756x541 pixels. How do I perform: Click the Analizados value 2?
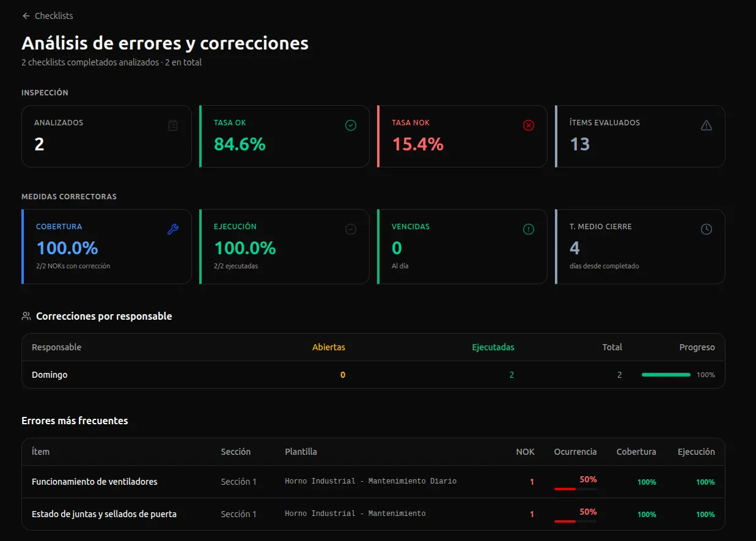point(39,144)
